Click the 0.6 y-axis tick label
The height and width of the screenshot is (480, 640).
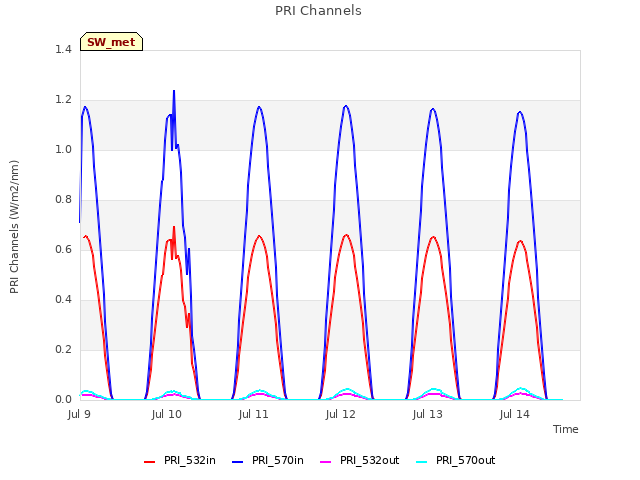[63, 249]
